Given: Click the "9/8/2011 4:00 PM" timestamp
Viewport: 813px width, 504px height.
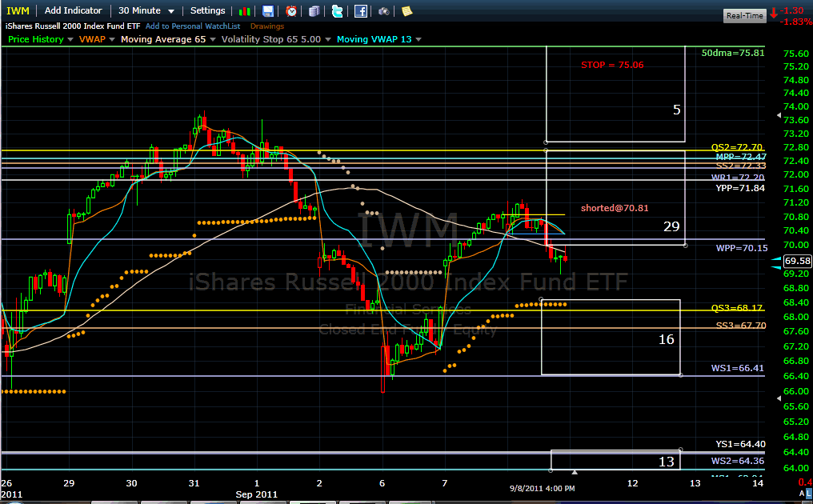Looking at the screenshot, I should (x=542, y=489).
